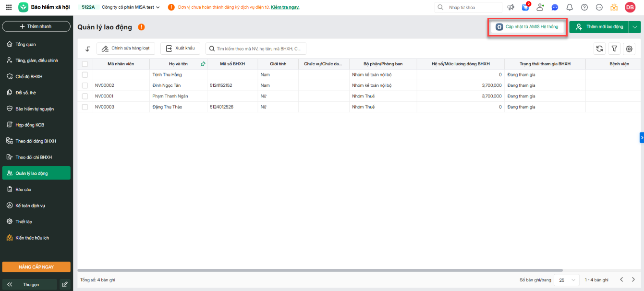This screenshot has width=644, height=291.
Task: Refresh the employee list with reload icon
Action: click(x=599, y=48)
